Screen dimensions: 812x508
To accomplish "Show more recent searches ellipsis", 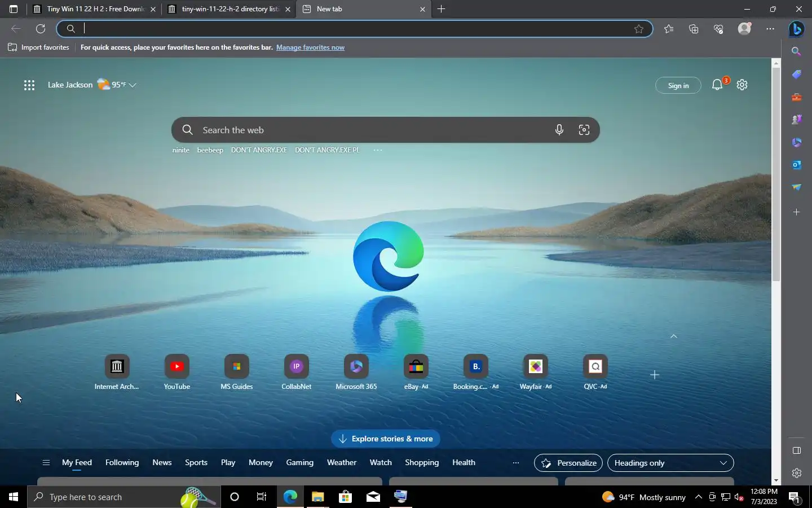I will (377, 150).
